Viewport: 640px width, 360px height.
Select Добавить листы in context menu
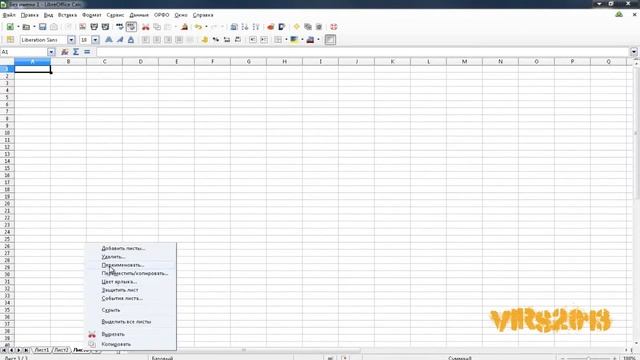[131, 248]
